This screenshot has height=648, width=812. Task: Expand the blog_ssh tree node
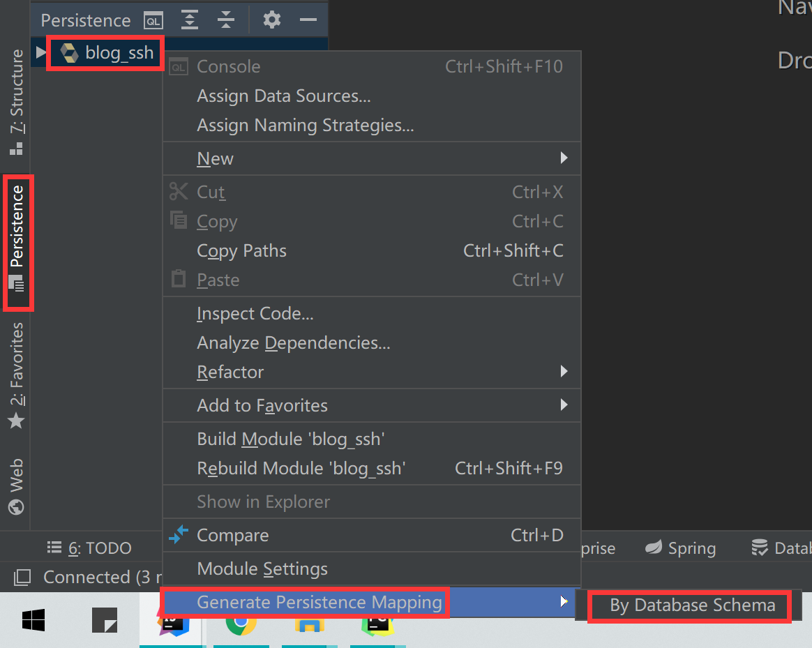41,52
